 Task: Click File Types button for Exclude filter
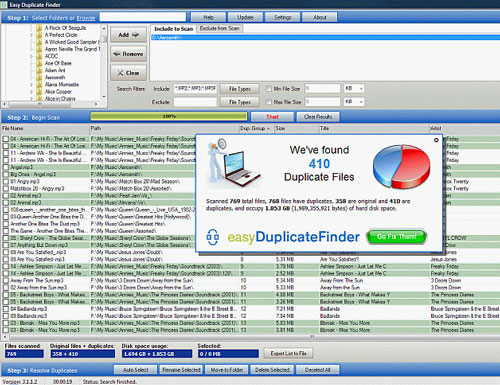tap(240, 102)
